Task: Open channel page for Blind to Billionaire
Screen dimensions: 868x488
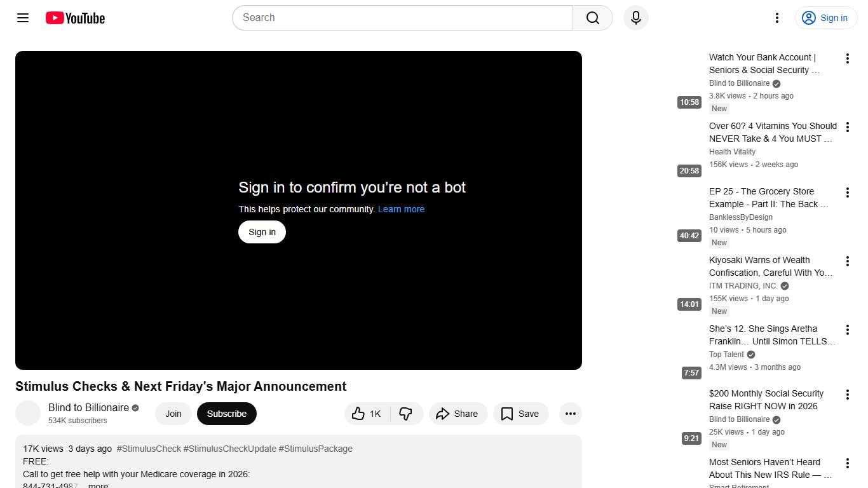Action: [87, 407]
